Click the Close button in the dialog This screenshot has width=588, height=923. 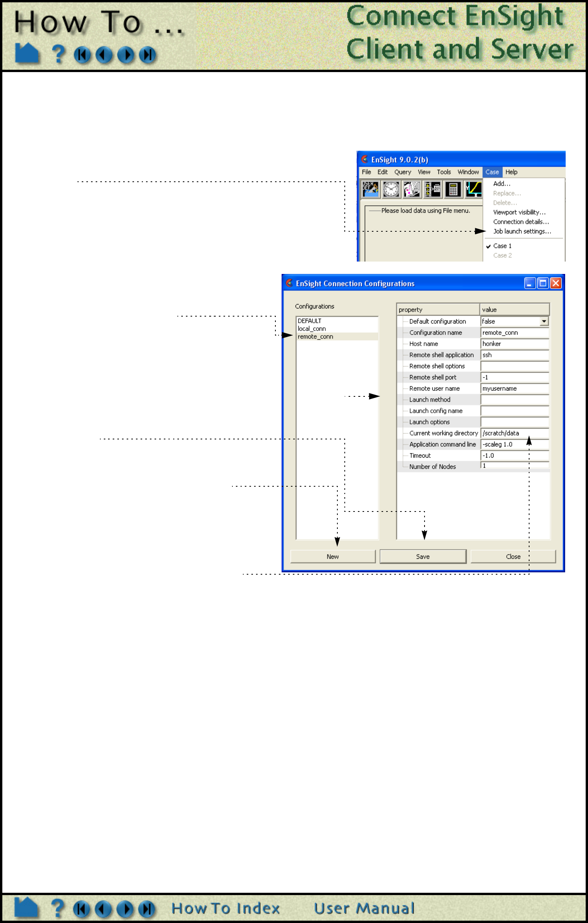[x=513, y=556]
